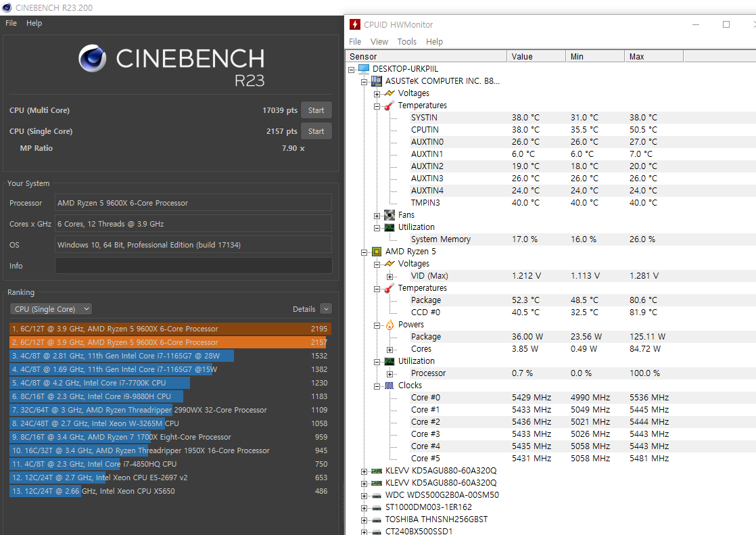Click the Clocks waveform icon
The width and height of the screenshot is (756, 535).
click(x=389, y=386)
